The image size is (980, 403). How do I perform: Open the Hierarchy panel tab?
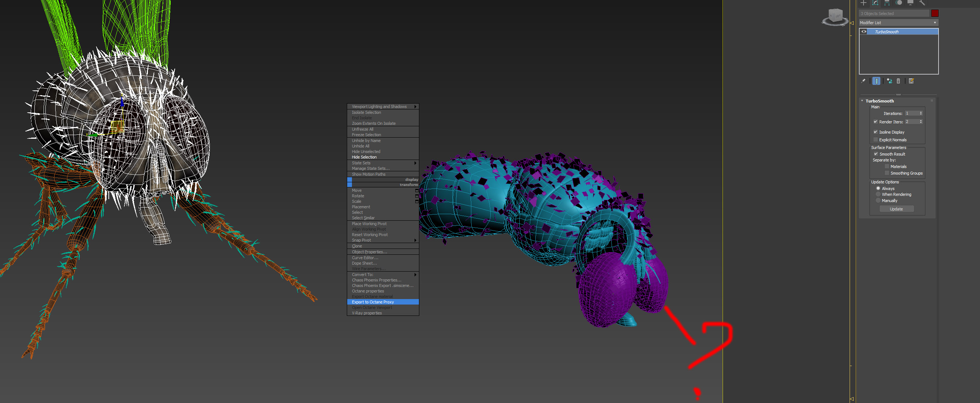(x=887, y=3)
